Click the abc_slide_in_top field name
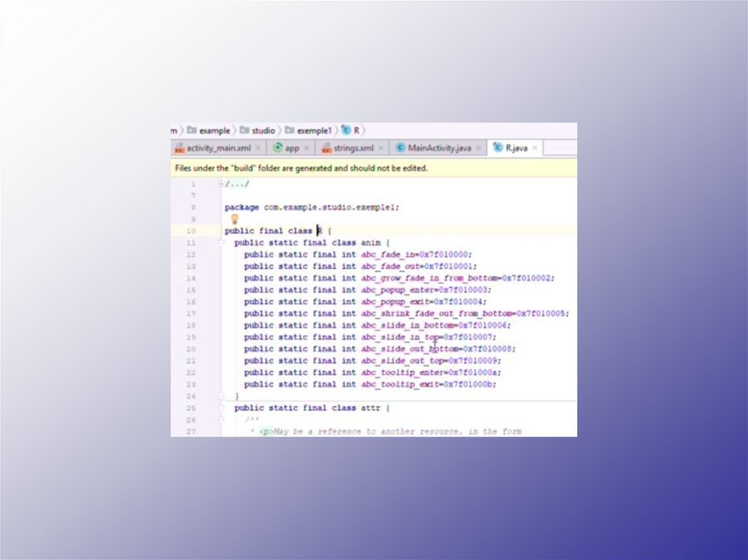Viewport: 748px width, 560px height. (x=400, y=337)
